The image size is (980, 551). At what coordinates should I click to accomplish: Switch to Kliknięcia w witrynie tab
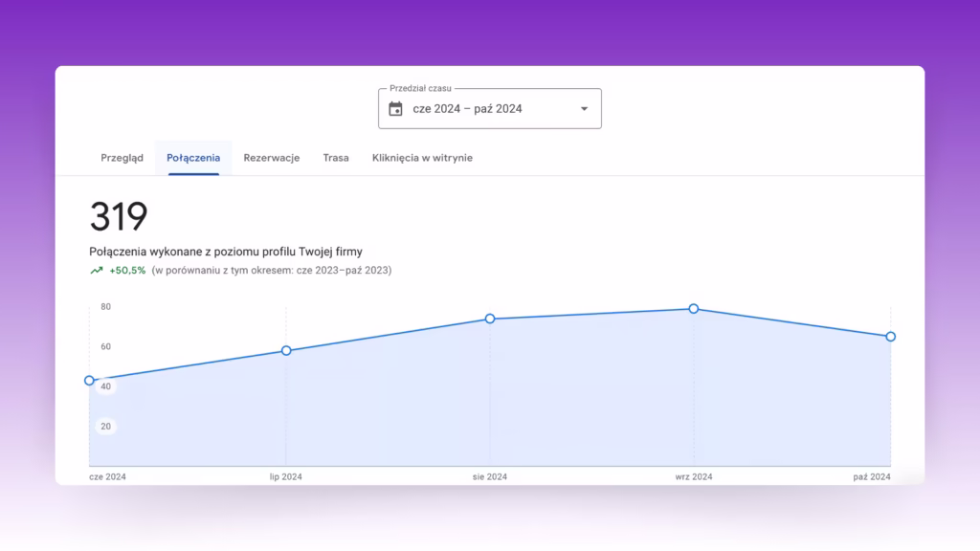[422, 158]
